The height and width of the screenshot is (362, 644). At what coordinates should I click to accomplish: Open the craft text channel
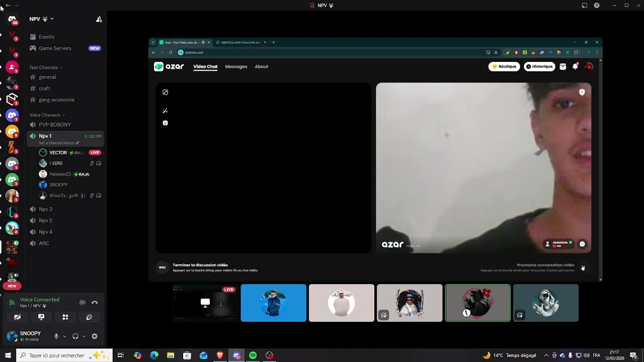[65, 88]
